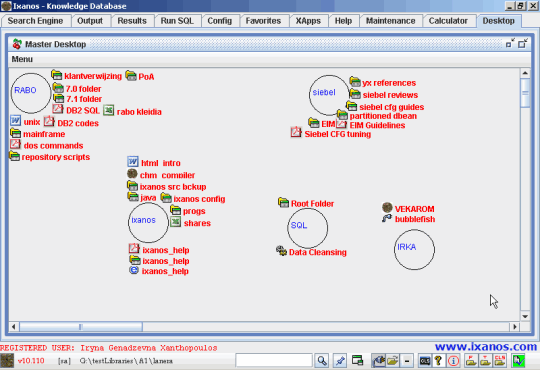
Task: Click the folder icon marked T
Action: 485,361
